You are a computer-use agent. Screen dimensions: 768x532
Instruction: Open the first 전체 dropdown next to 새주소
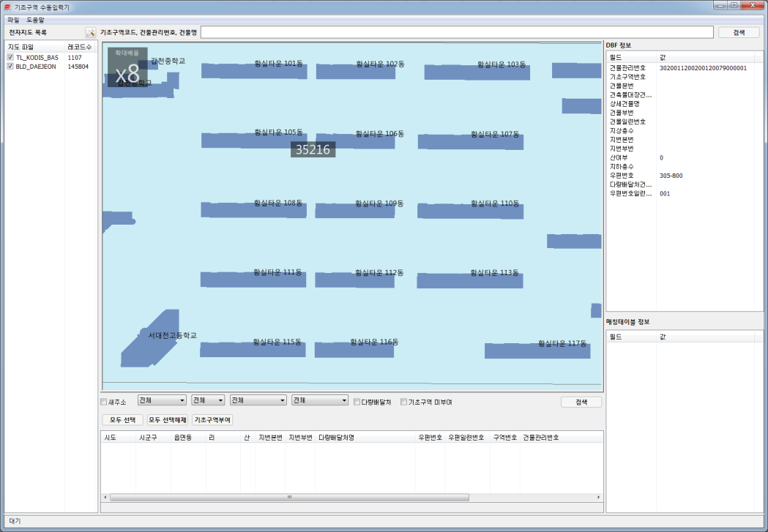(x=162, y=400)
